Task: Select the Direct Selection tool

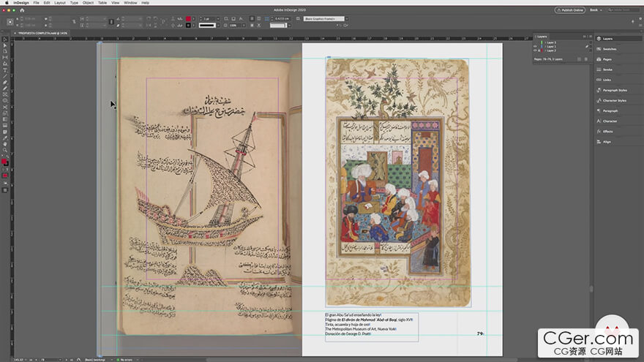Action: 5,45
